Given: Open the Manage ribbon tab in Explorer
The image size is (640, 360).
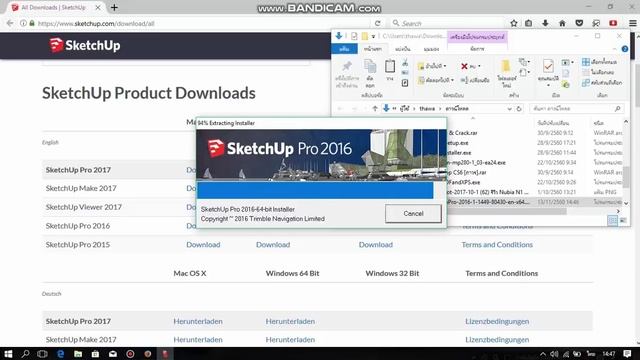Looking at the screenshot, I should (477, 49).
